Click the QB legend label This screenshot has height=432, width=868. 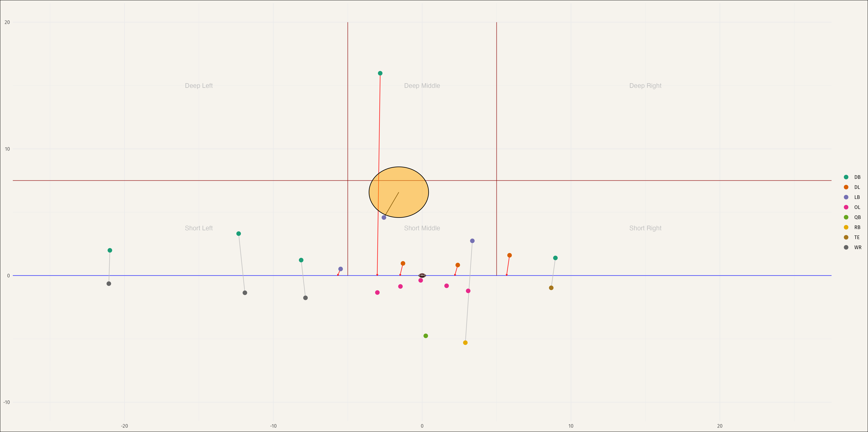coord(858,217)
